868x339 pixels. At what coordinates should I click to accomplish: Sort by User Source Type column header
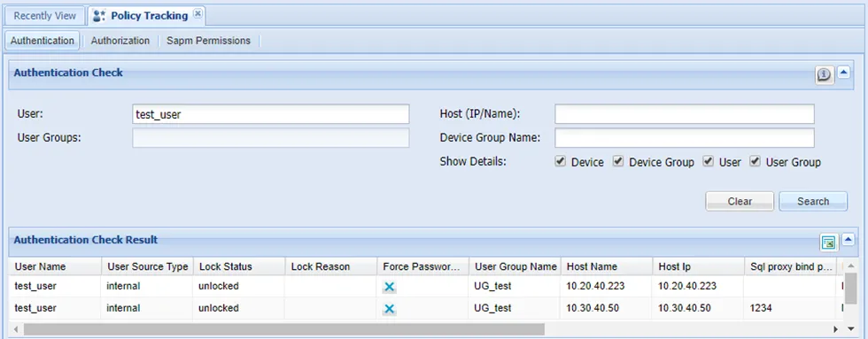(147, 266)
